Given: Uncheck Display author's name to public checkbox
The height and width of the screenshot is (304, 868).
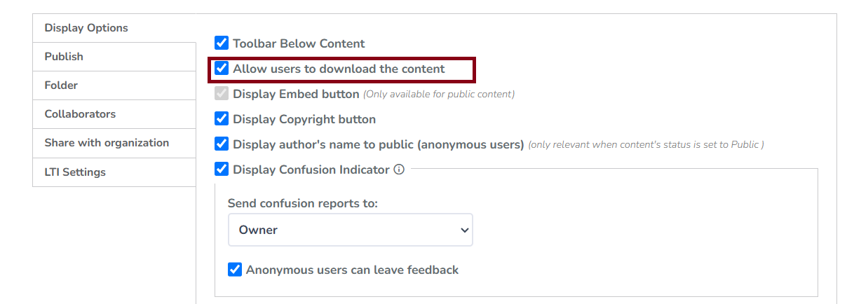Looking at the screenshot, I should pos(222,144).
